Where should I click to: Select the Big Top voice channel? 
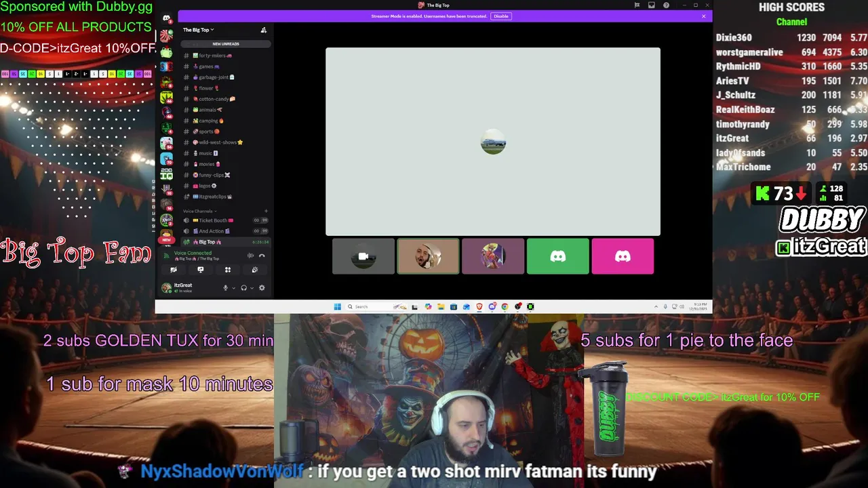click(x=226, y=242)
